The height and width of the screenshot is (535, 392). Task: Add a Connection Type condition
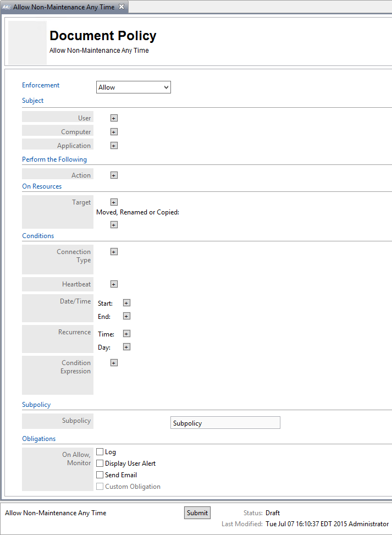click(114, 252)
